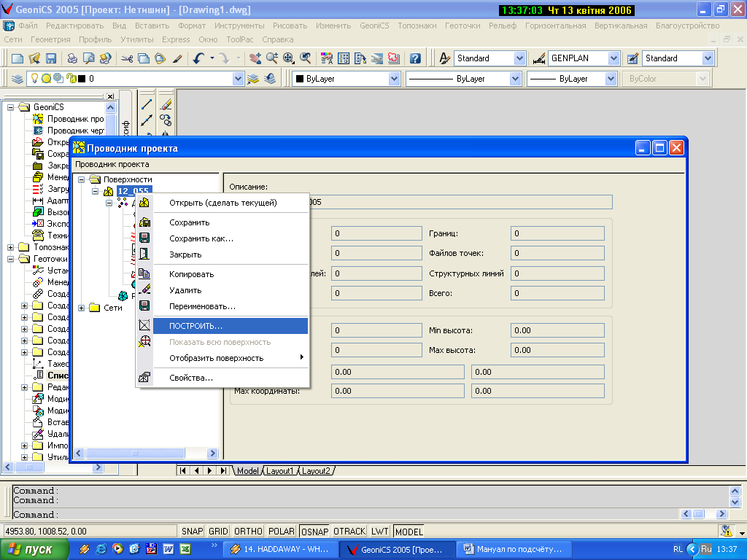This screenshot has height=560, width=747.
Task: Open the Layer Properties Manager icon
Action: pyautogui.click(x=18, y=79)
